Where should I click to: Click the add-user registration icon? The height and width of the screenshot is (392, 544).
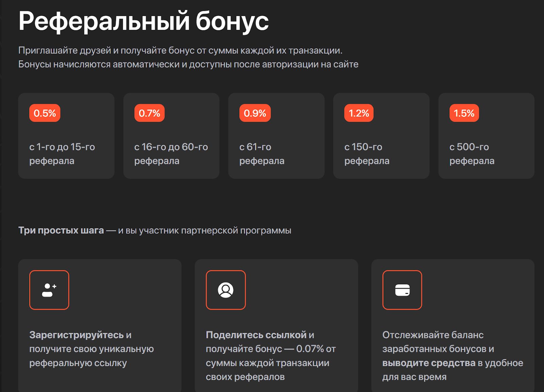coord(49,290)
